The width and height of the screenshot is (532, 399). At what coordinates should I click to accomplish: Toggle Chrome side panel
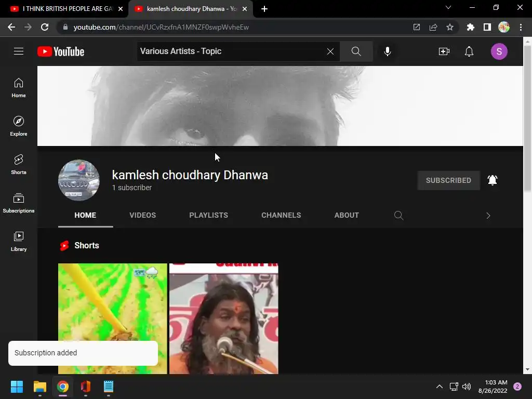(487, 27)
